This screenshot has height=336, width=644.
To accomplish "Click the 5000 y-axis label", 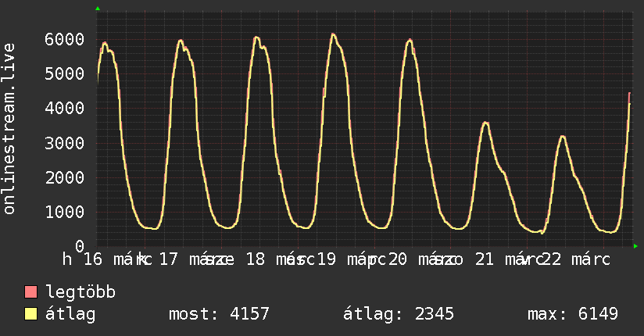I will pyautogui.click(x=65, y=74).
